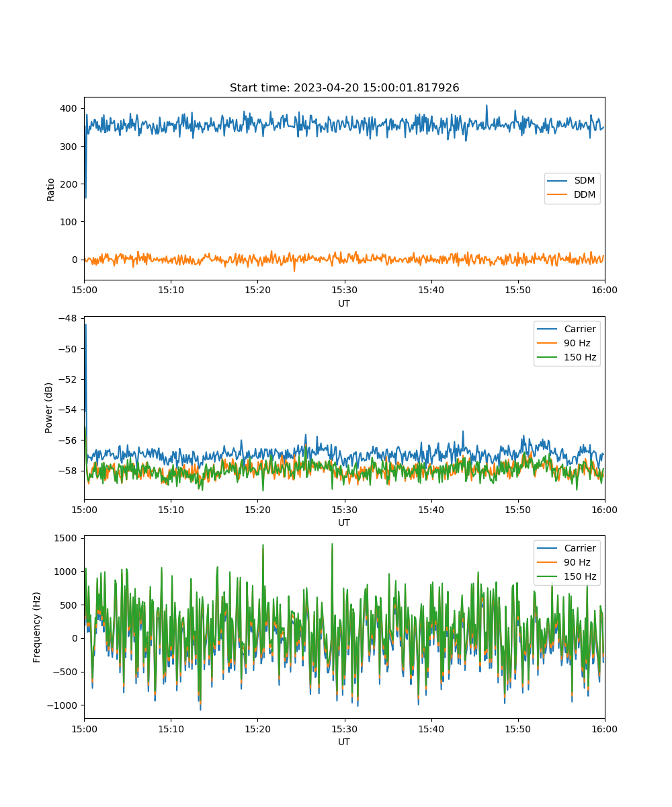Click the 15:30 tick under the Ratio plot
The image size is (672, 807).
click(x=344, y=290)
